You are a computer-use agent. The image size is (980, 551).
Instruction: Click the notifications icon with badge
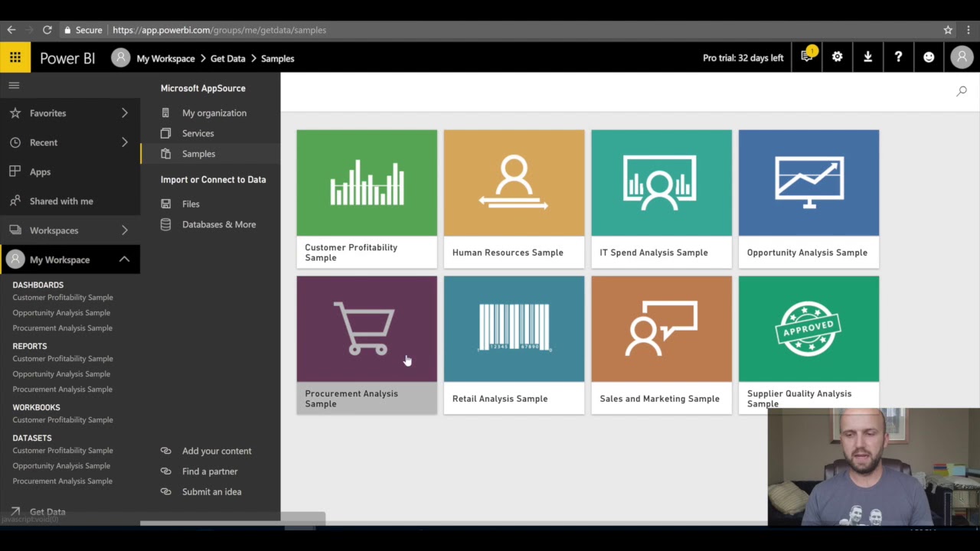pyautogui.click(x=808, y=57)
